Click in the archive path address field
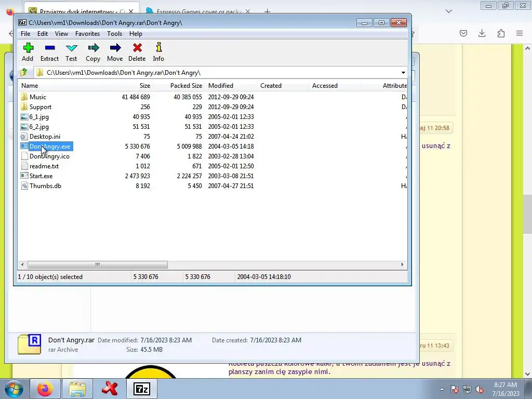The image size is (532, 399). coord(216,73)
